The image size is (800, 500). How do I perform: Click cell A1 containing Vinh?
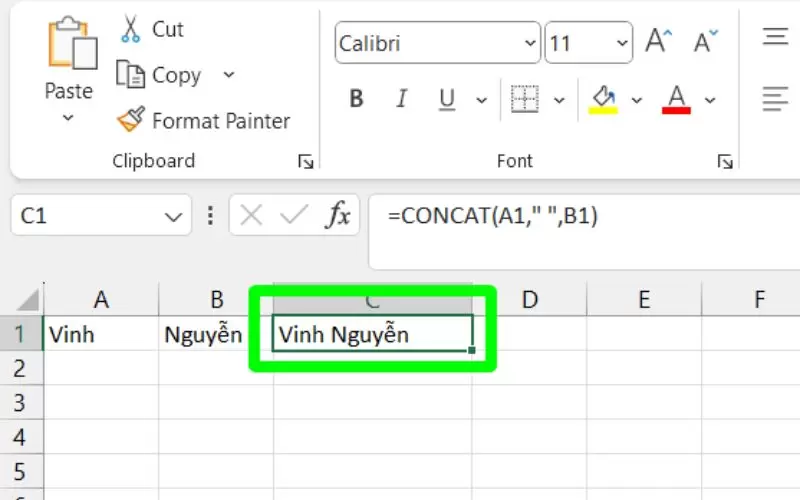(101, 334)
